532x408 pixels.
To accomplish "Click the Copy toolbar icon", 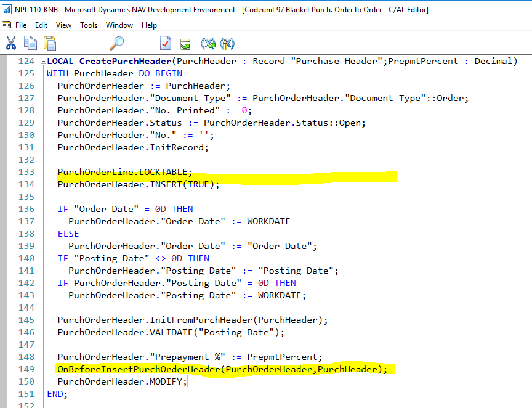I will pos(30,43).
